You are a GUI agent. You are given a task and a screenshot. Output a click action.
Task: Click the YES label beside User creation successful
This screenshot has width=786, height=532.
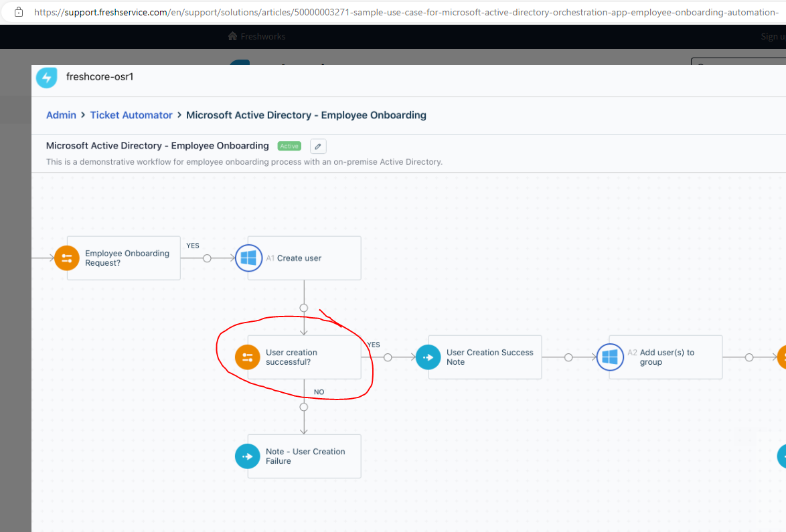[374, 345]
